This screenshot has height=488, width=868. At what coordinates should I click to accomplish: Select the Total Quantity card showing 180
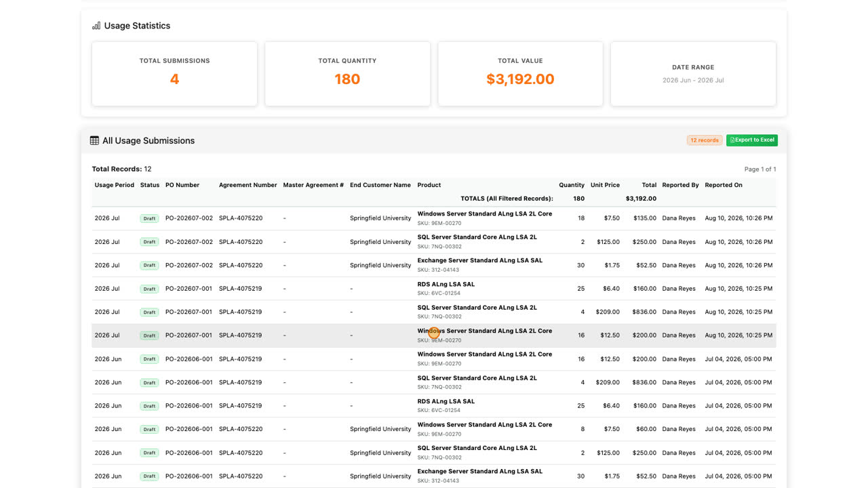[347, 74]
